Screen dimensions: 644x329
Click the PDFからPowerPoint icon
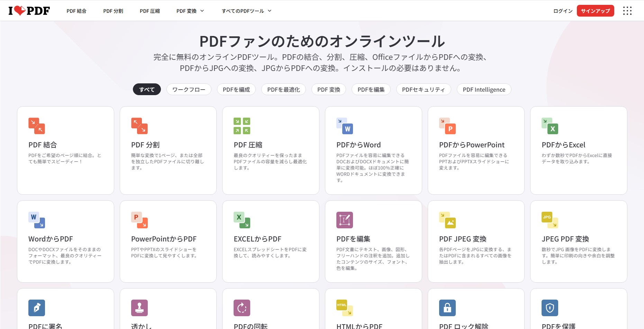tap(447, 126)
